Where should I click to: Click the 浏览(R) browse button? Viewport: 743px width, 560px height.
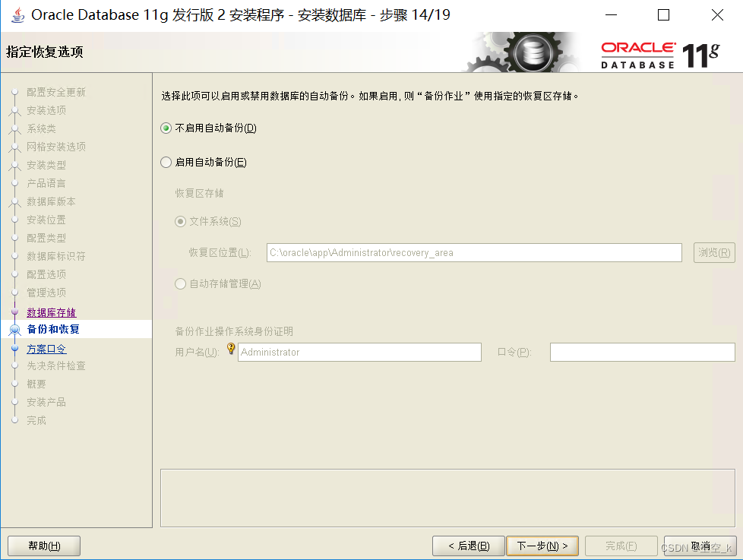point(713,252)
